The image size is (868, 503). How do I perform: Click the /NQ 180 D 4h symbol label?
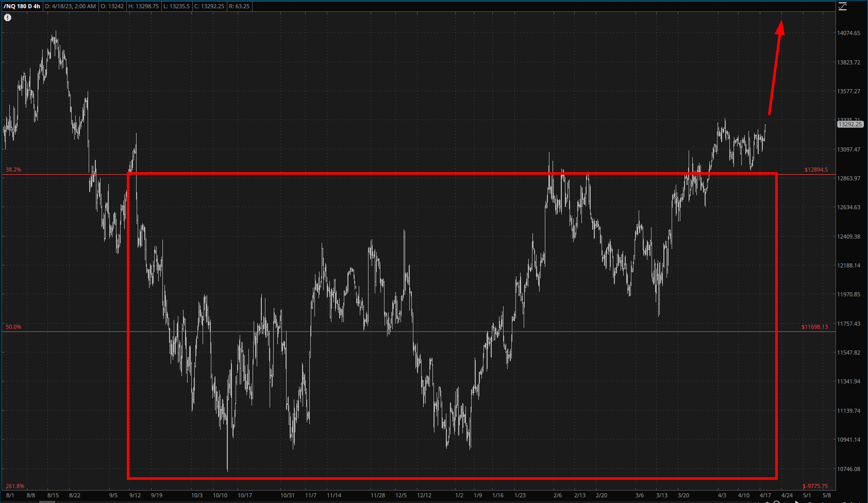pyautogui.click(x=22, y=6)
